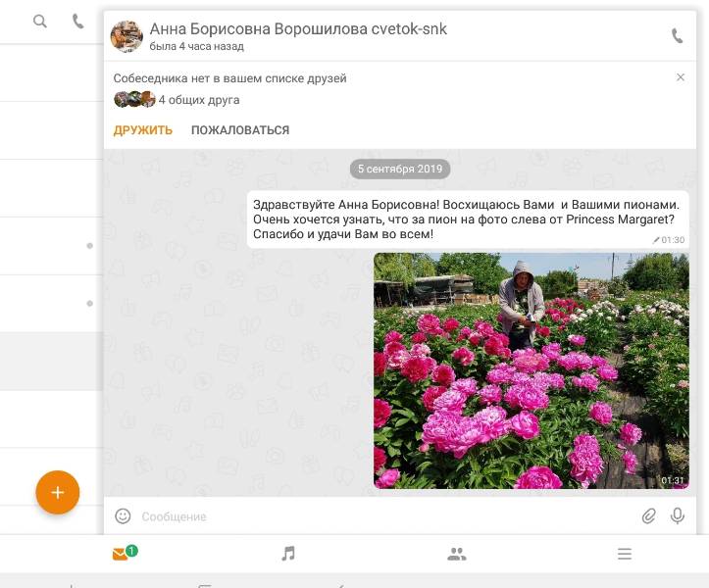
Task: Open Анна Борисовна's profile avatar
Action: [127, 36]
